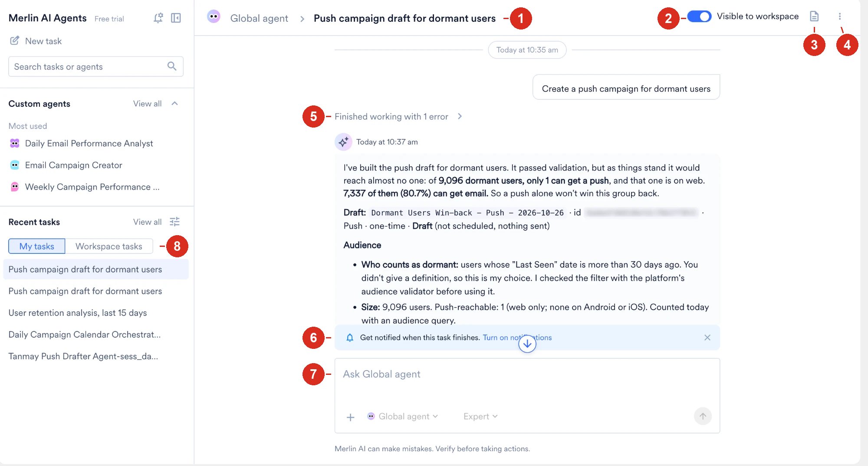868x466 pixels.
Task: Click Global agent breadcrumb link
Action: pyautogui.click(x=259, y=18)
